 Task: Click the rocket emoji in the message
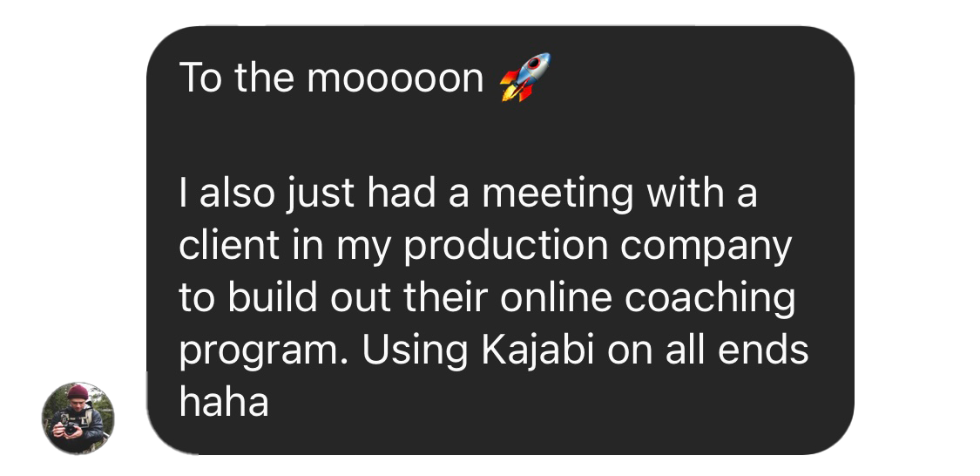525,77
